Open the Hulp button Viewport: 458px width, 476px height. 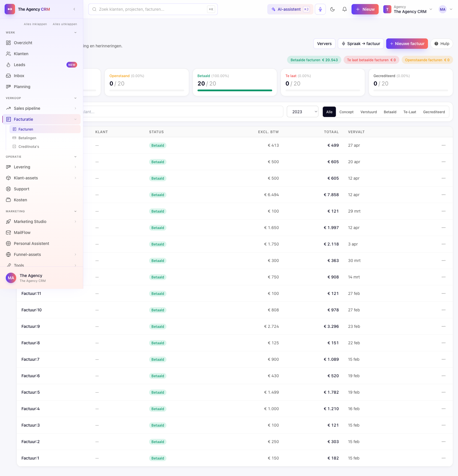[442, 44]
